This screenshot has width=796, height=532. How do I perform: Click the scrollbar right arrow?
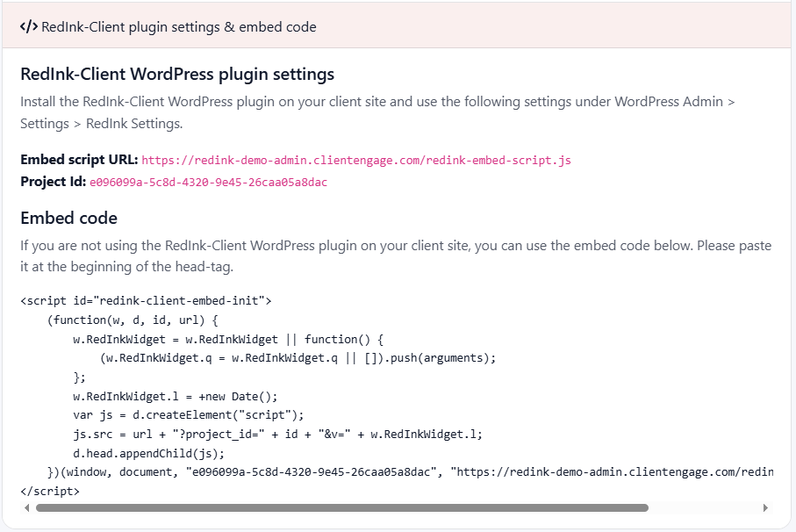pos(765,507)
